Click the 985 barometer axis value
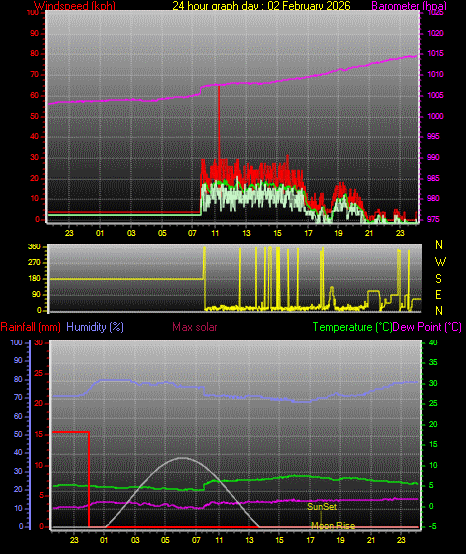 (433, 178)
